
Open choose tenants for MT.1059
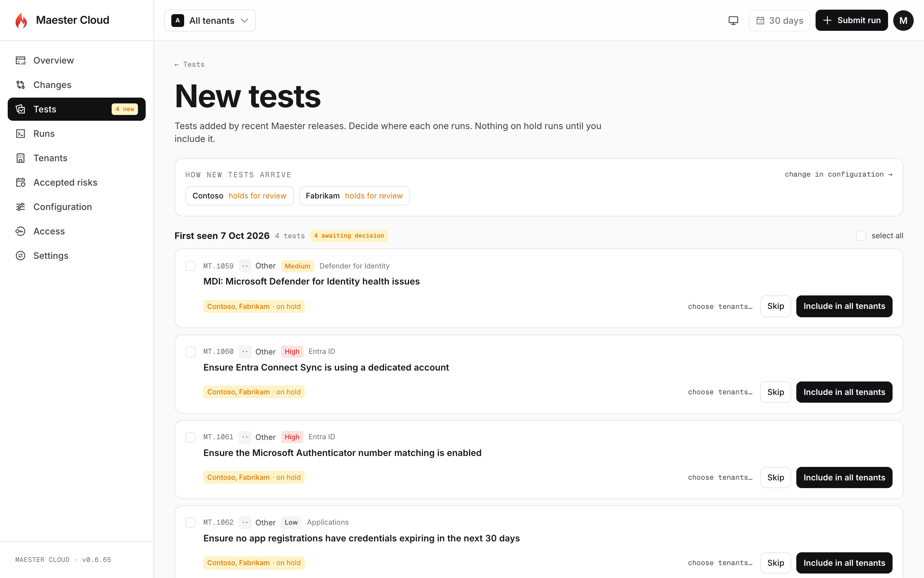point(720,307)
